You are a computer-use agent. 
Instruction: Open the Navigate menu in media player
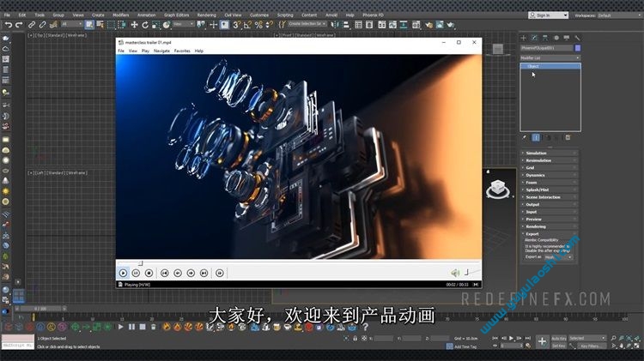[x=161, y=51]
